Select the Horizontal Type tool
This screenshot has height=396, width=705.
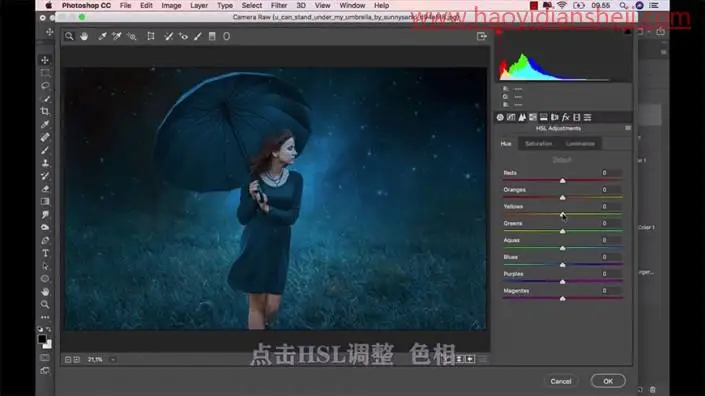click(45, 254)
